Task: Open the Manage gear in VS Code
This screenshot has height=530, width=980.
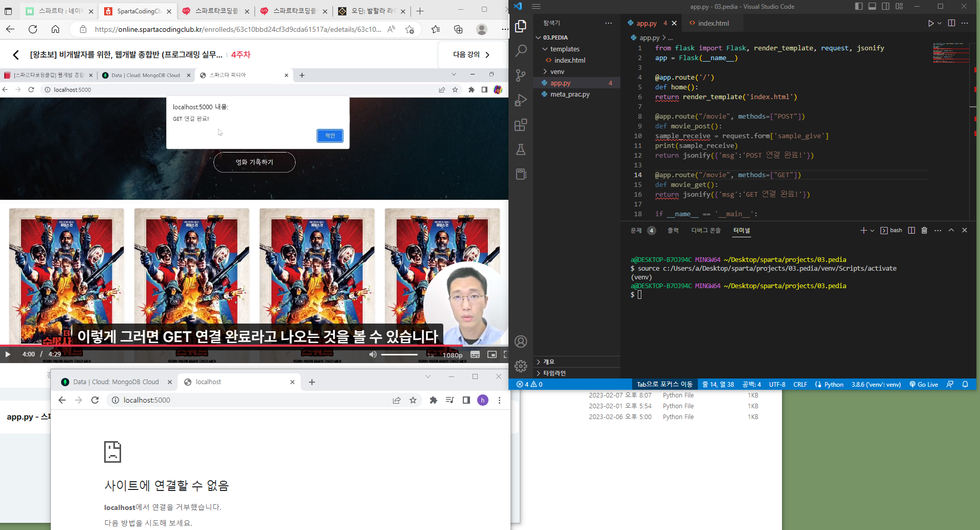Action: click(x=521, y=366)
